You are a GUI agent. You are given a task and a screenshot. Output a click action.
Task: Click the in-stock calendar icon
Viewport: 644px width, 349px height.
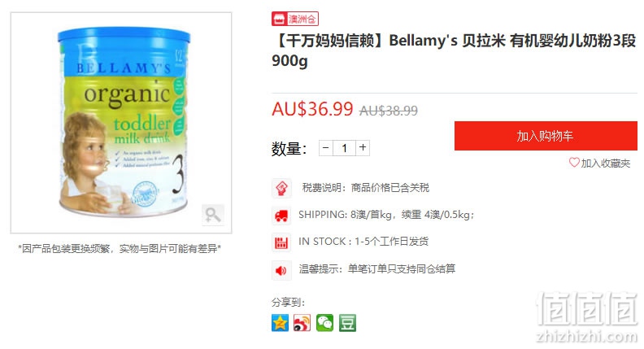(281, 242)
